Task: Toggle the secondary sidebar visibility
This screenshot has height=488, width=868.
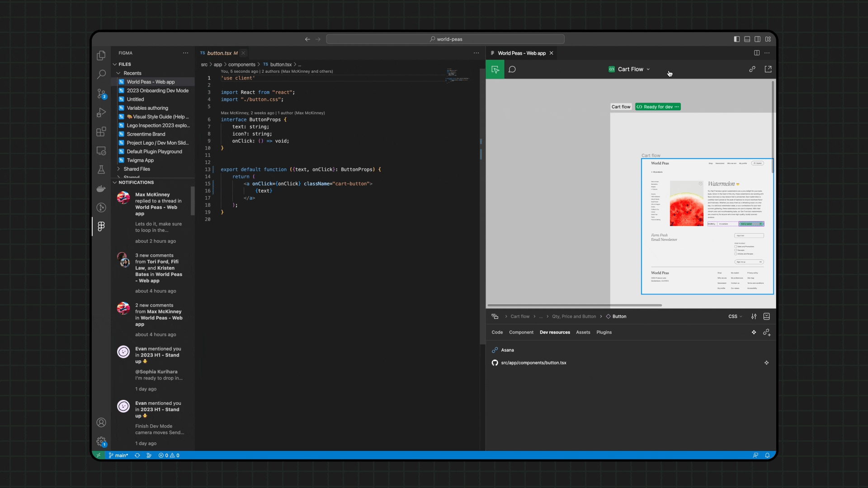Action: (x=757, y=39)
